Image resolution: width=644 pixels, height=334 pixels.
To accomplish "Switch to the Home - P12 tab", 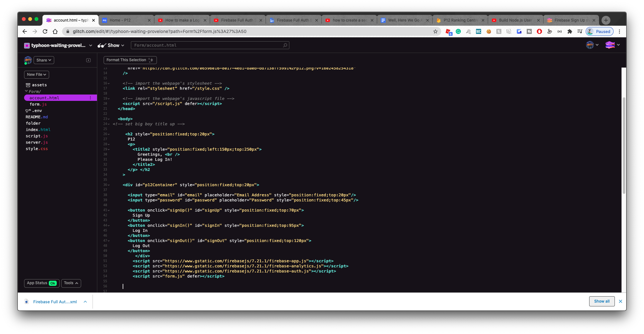I will (x=126, y=20).
